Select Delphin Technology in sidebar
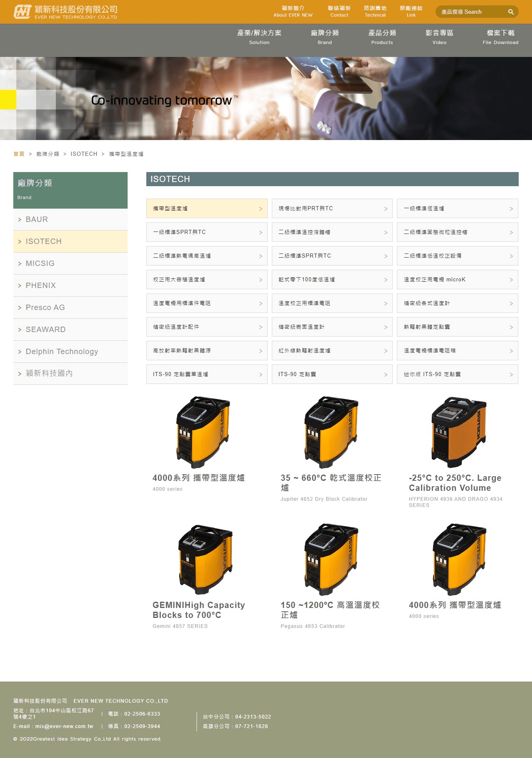Viewport: 532px width, 758px height. point(70,352)
